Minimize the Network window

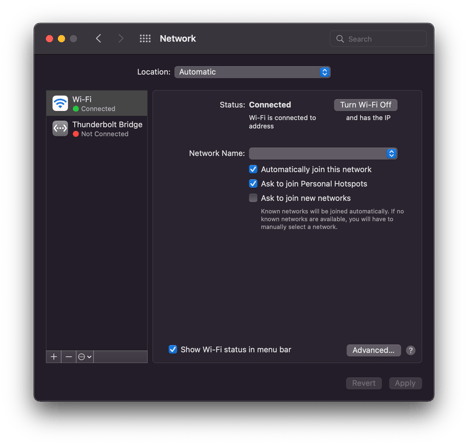point(61,39)
